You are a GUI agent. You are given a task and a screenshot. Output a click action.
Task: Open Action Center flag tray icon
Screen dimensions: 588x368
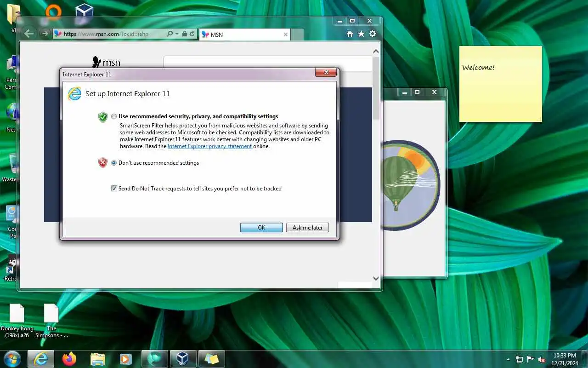[531, 359]
